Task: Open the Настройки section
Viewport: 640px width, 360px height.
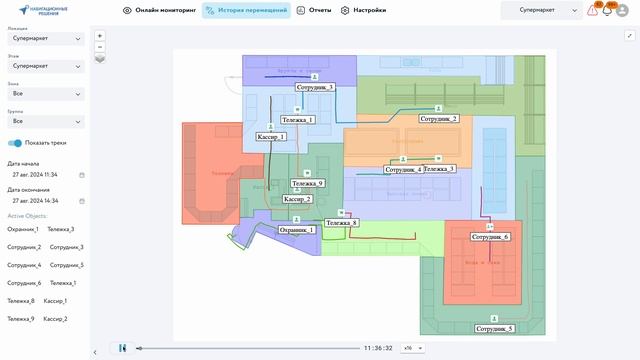Action: 363,10
